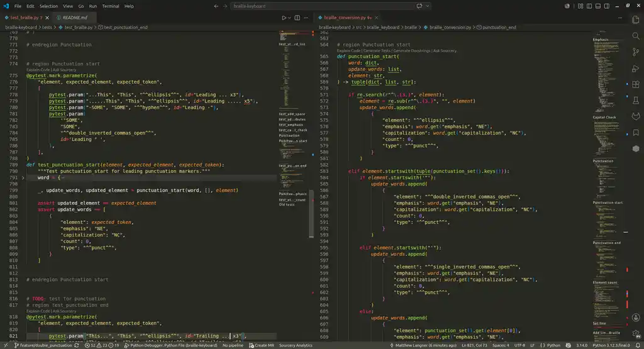This screenshot has height=349, width=644.
Task: Open Source Control view icon
Action: coord(636,52)
